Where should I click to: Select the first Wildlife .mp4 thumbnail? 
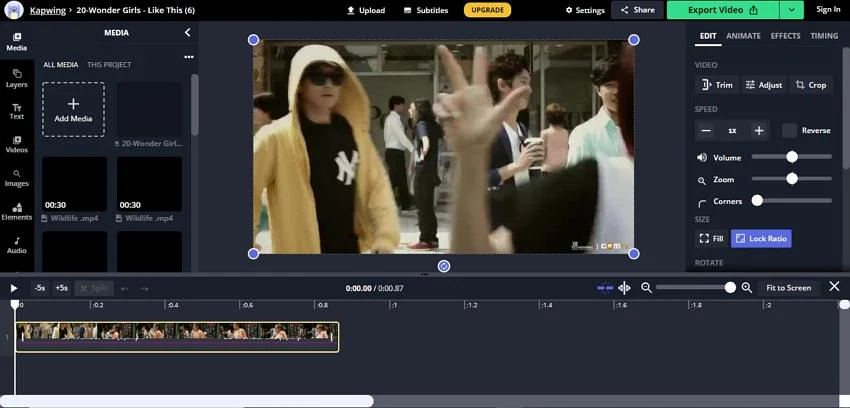coord(75,184)
